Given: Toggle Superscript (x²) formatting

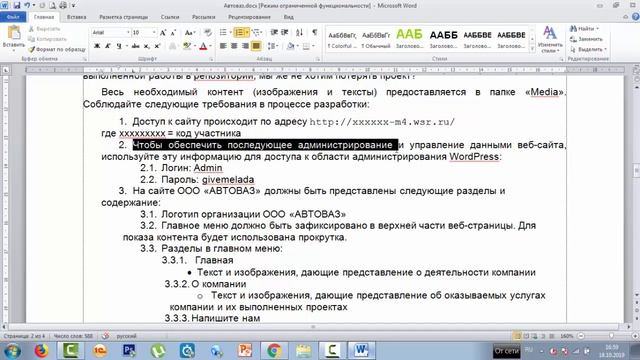Looking at the screenshot, I should coord(157,46).
